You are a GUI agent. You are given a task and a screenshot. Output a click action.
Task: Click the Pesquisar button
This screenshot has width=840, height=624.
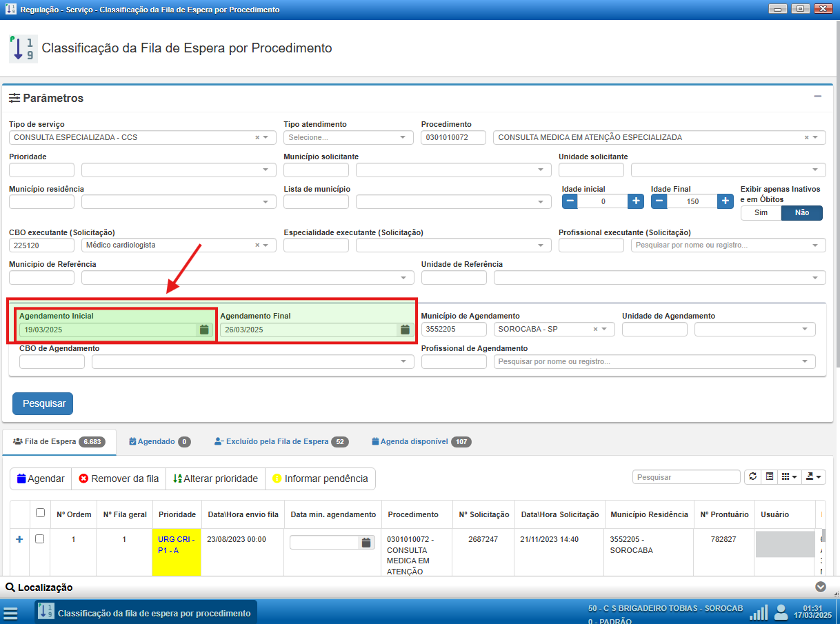43,404
